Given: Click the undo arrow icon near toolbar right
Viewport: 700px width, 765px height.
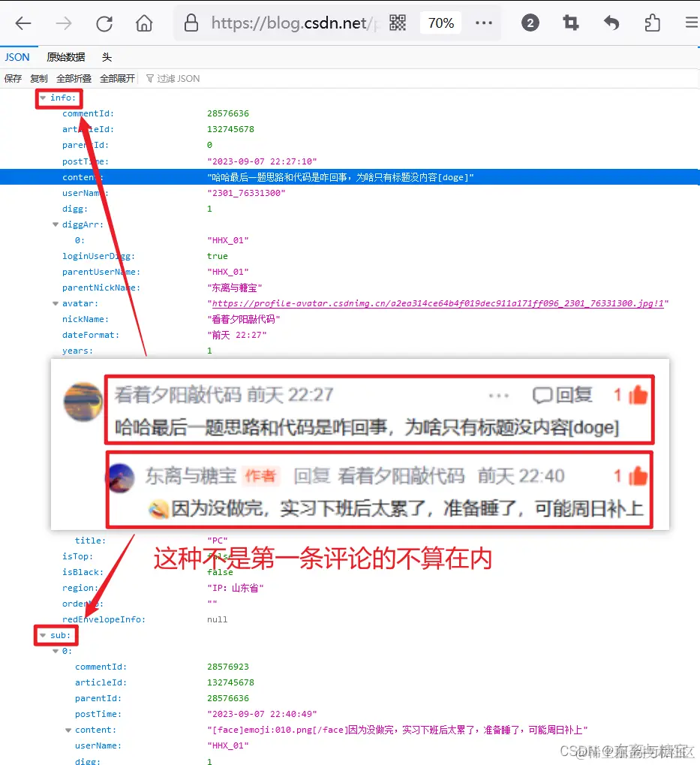Looking at the screenshot, I should coord(611,23).
